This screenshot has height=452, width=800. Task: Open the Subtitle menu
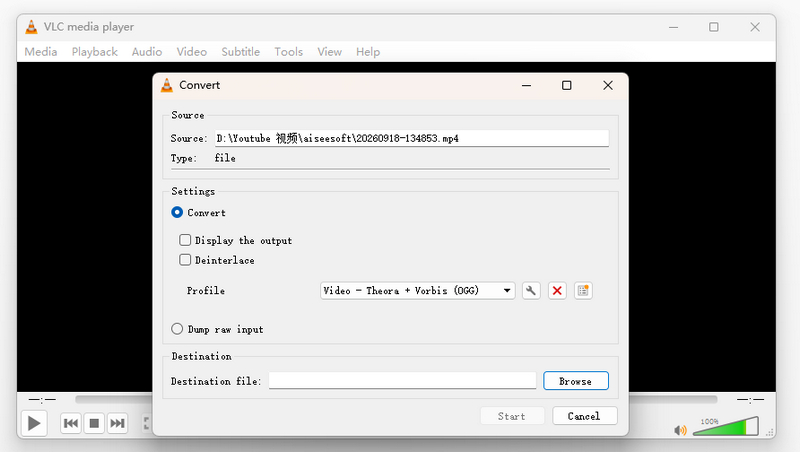tap(240, 52)
